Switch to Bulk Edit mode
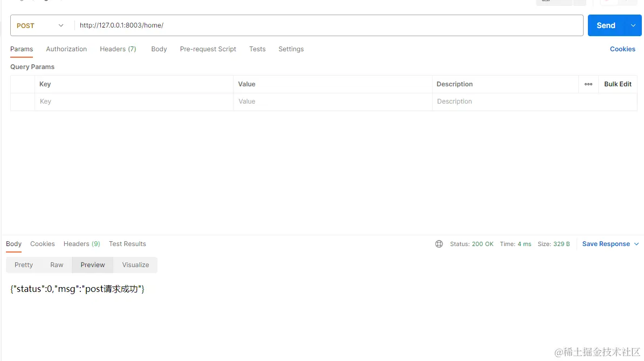644x361 pixels. 618,84
